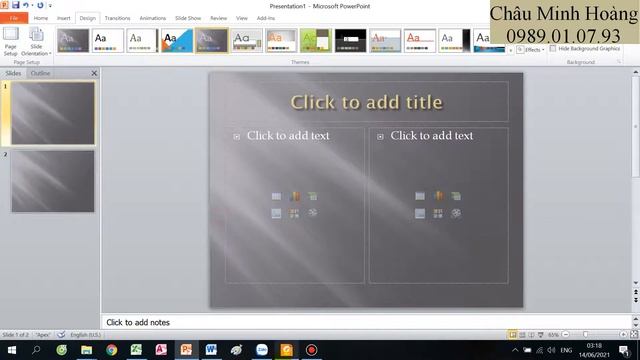The height and width of the screenshot is (360, 640).
Task: Click the zoom slider handle
Action: pos(585,335)
